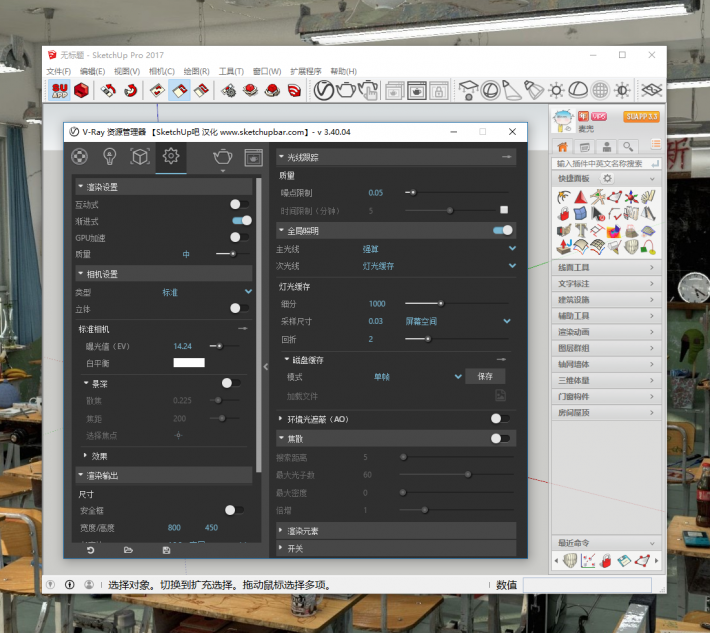Toggle 安全框 safe frame switch
710x633 pixels.
pos(234,510)
